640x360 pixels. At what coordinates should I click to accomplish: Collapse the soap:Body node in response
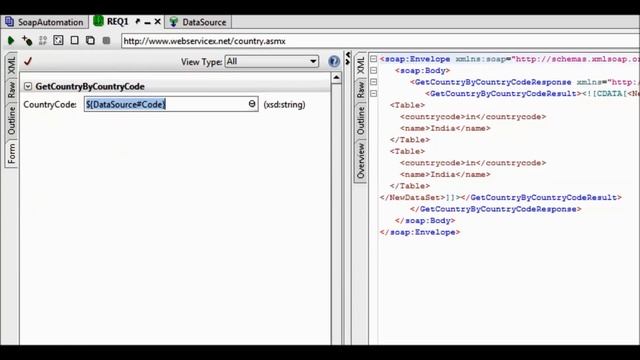pos(373,70)
